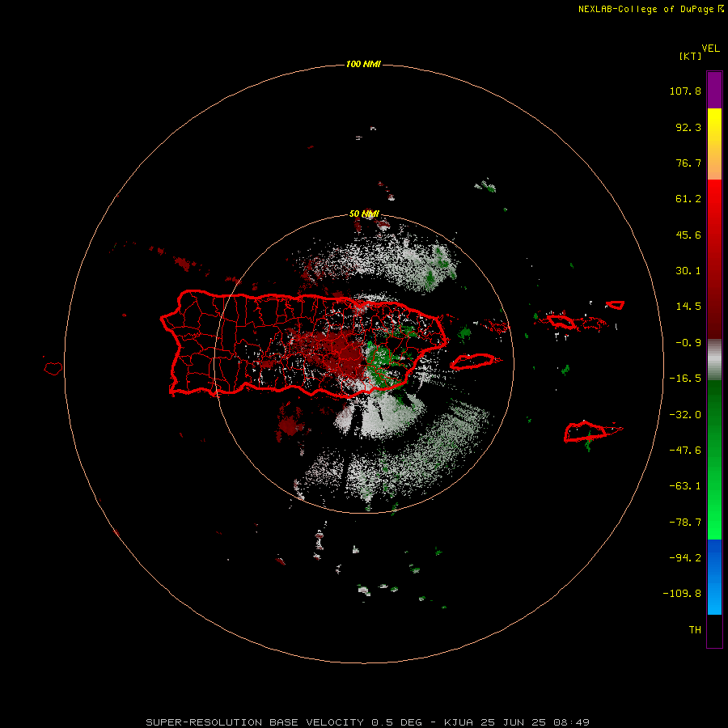
Task: Pick the black TH band of the scale
Action: pyautogui.click(x=714, y=630)
